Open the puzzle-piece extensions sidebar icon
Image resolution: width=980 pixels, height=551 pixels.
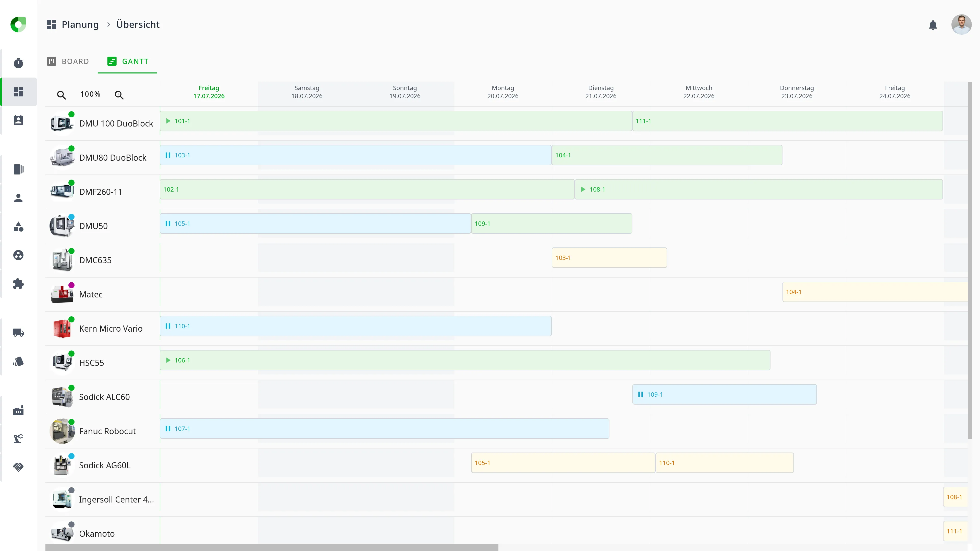tap(18, 284)
